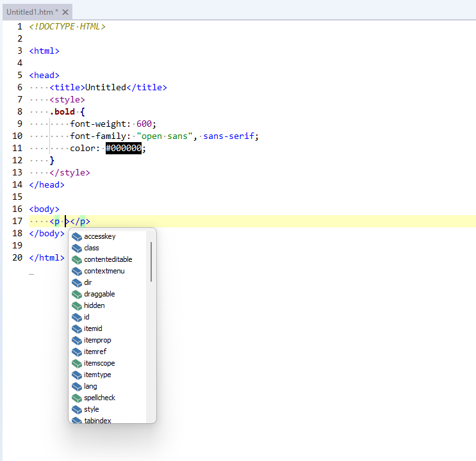Click the icon next to style attribute
476x461 pixels.
77,410
